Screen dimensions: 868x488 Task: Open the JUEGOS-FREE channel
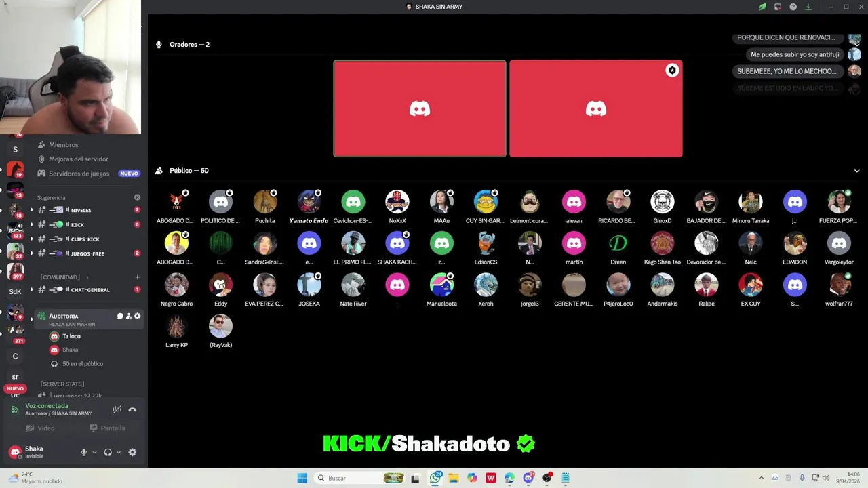click(88, 253)
